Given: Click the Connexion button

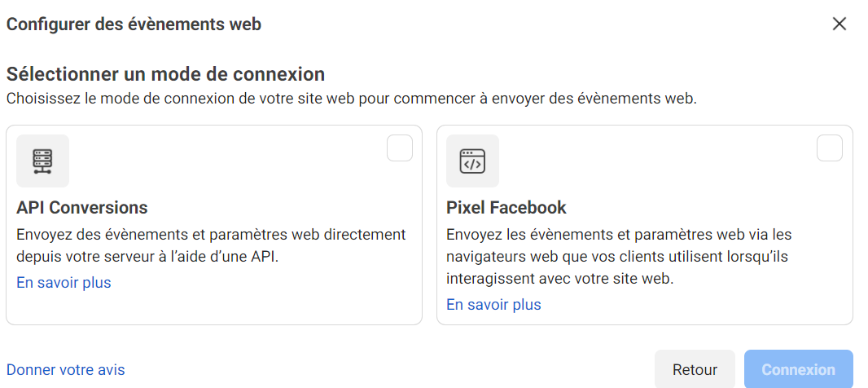Looking at the screenshot, I should (798, 370).
